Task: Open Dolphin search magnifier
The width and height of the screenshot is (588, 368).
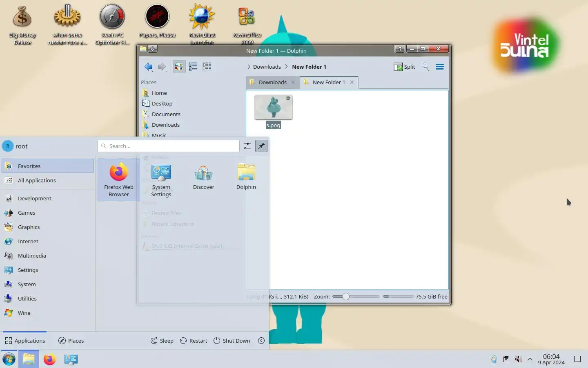Action: pos(425,67)
